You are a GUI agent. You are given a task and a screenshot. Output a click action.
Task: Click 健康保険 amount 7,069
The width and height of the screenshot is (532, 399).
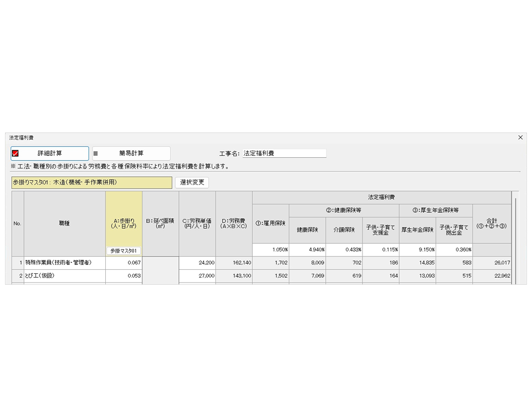tap(308, 276)
